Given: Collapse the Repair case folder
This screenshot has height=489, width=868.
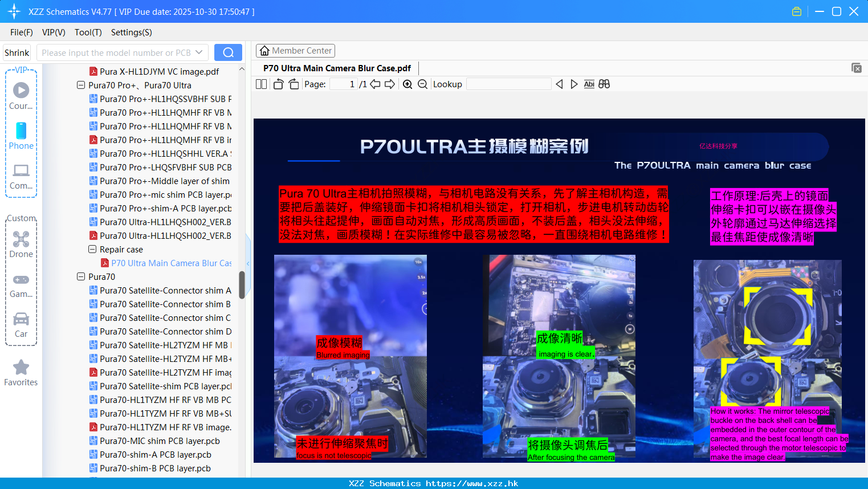Looking at the screenshot, I should (x=92, y=249).
